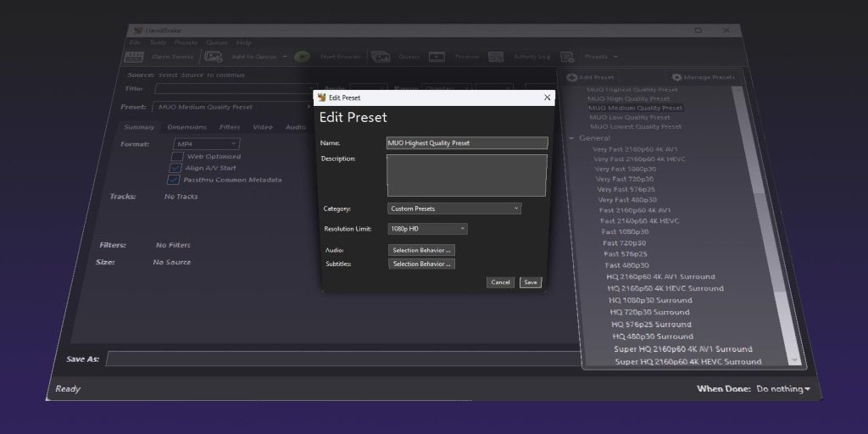Toggle the Web Optimized checkbox
The image size is (868, 434).
[x=177, y=157]
